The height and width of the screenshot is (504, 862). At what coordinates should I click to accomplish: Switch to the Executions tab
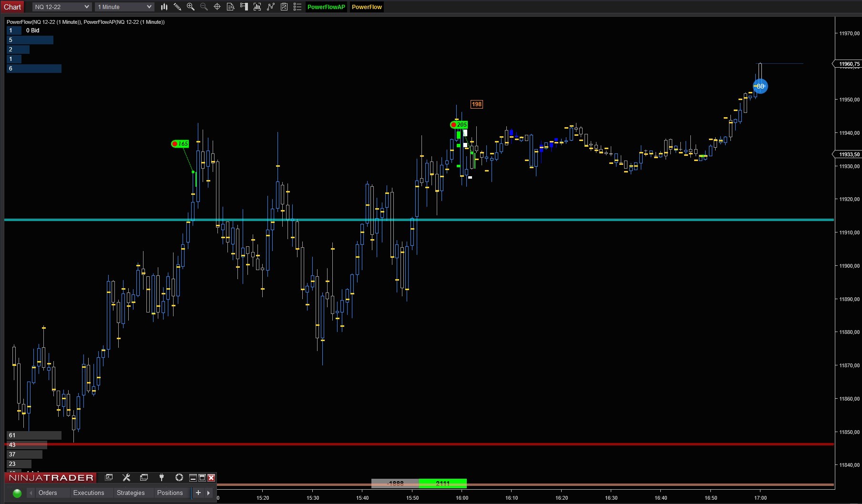[x=89, y=493]
